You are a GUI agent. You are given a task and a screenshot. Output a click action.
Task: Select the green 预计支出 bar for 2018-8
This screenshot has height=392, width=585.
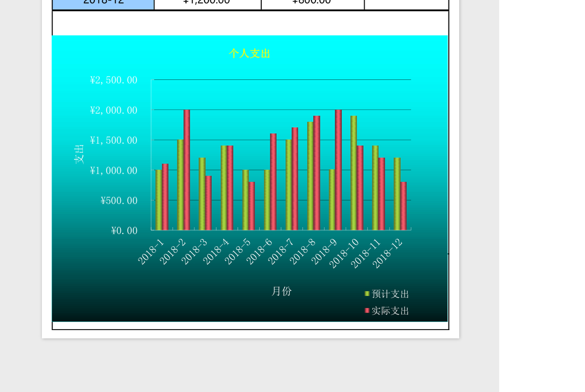pyautogui.click(x=311, y=176)
